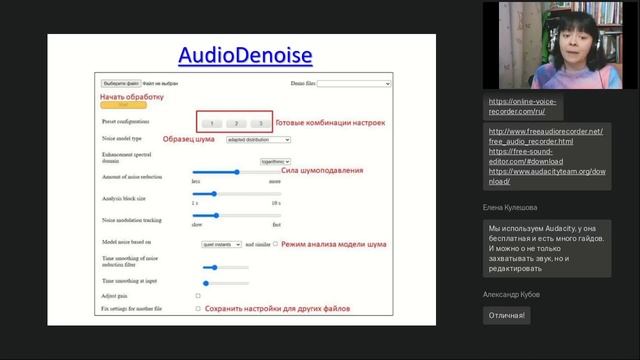The image size is (640, 360).
Task: Open audacityteam.org download link
Action: pyautogui.click(x=547, y=176)
